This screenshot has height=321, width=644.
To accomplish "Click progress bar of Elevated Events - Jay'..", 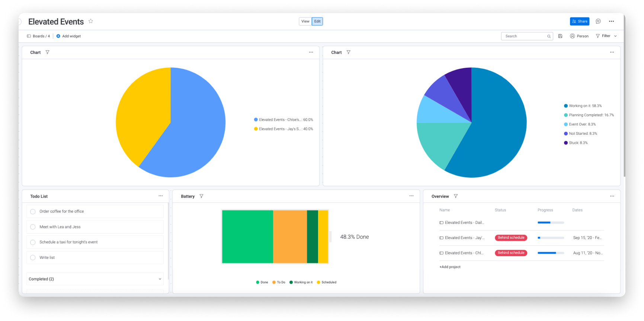I will [x=551, y=238].
